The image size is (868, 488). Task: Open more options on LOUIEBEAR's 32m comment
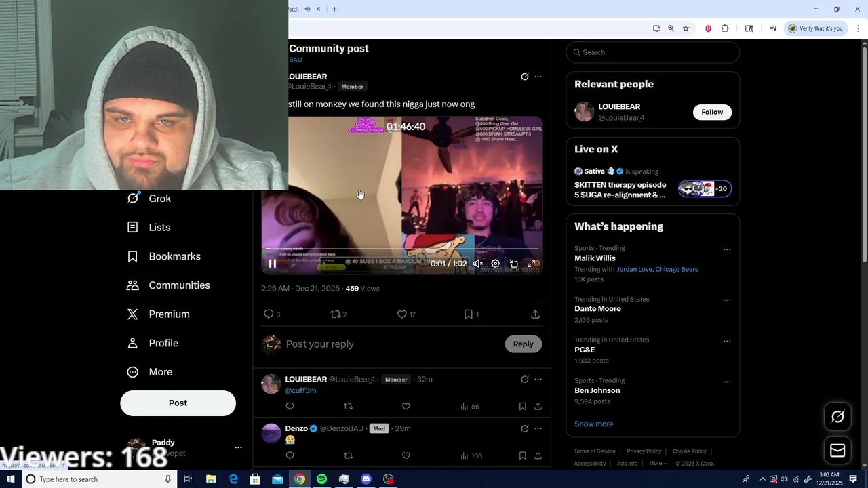538,380
